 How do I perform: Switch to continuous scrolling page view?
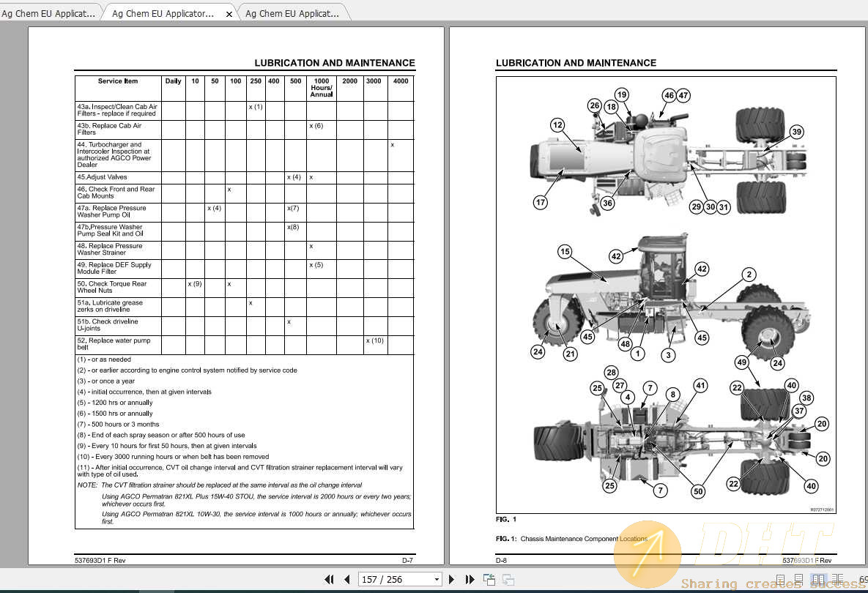click(798, 580)
